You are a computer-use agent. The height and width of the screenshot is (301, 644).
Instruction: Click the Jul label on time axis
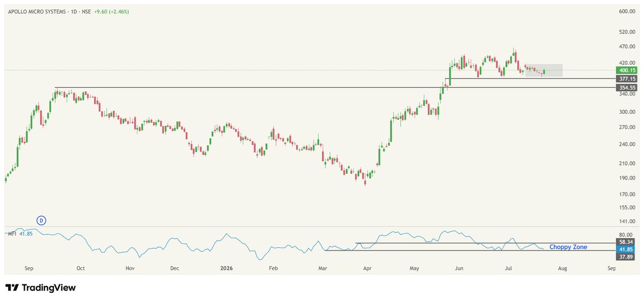(509, 269)
